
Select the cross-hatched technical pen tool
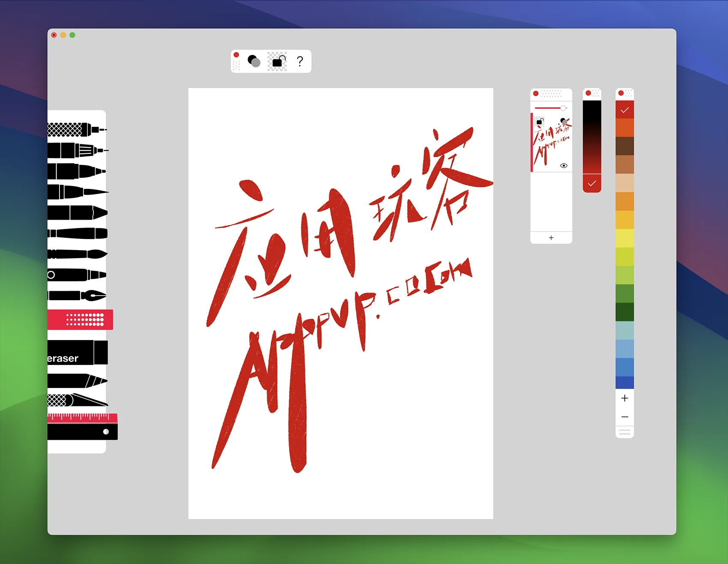click(x=77, y=129)
